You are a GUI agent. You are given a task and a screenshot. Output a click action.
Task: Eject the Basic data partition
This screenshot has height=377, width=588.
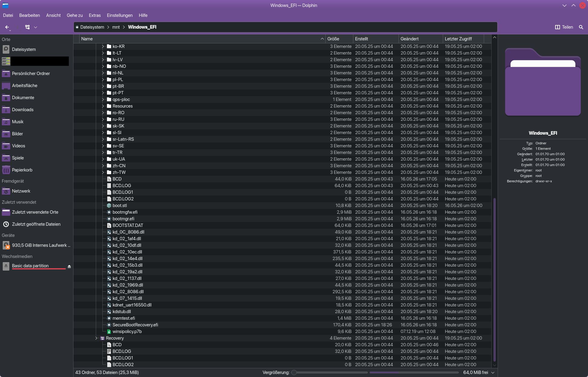click(x=69, y=266)
